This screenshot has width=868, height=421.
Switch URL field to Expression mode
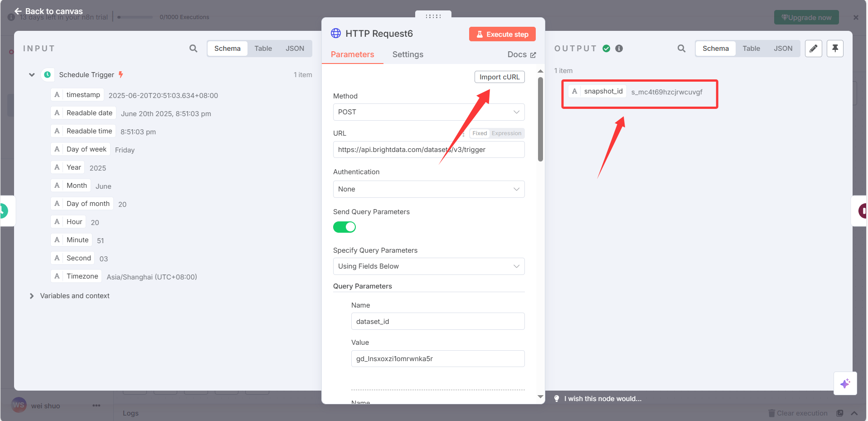pos(506,133)
